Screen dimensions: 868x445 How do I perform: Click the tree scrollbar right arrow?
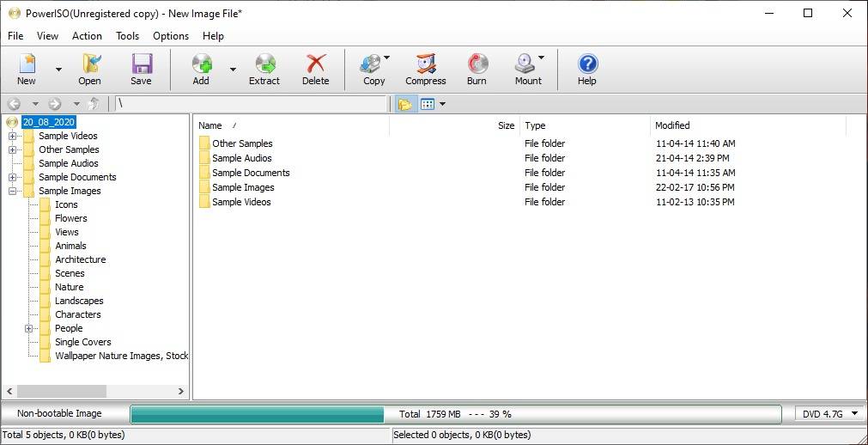pyautogui.click(x=181, y=391)
